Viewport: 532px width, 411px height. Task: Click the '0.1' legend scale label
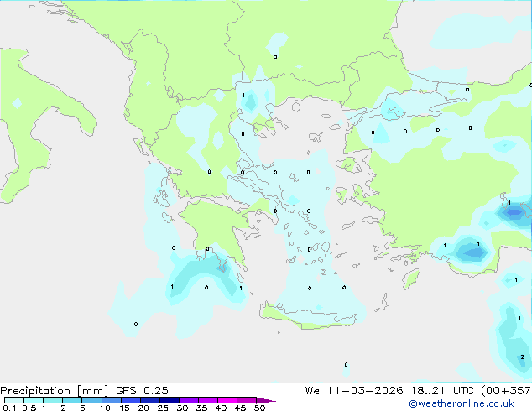9,408
